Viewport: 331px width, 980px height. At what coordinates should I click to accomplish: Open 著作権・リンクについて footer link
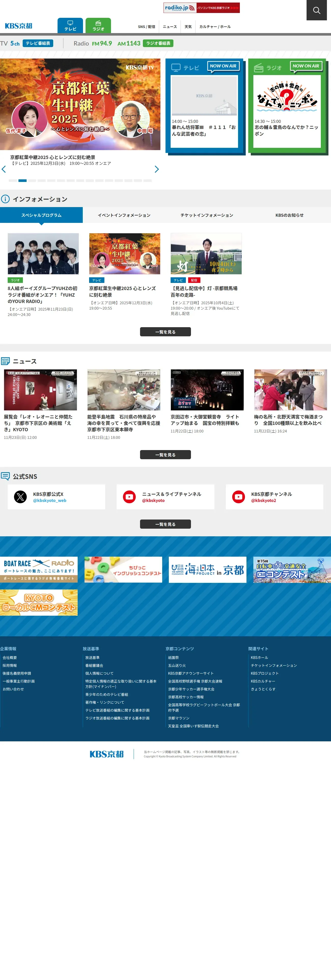[105, 703]
